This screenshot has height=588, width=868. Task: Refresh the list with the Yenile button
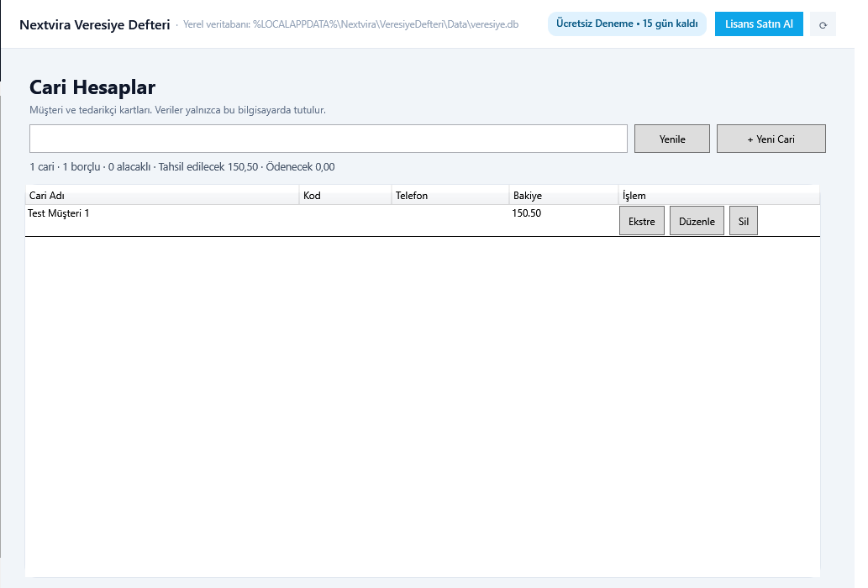pyautogui.click(x=672, y=139)
